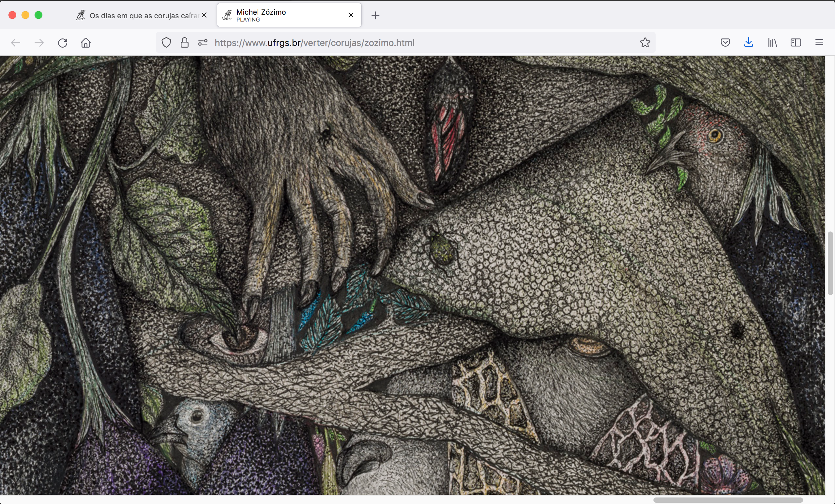
Task: Open site permissions icon in address bar
Action: [x=203, y=43]
